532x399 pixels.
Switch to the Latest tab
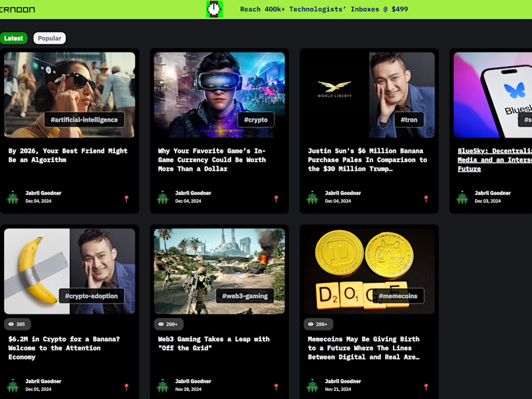[x=13, y=38]
